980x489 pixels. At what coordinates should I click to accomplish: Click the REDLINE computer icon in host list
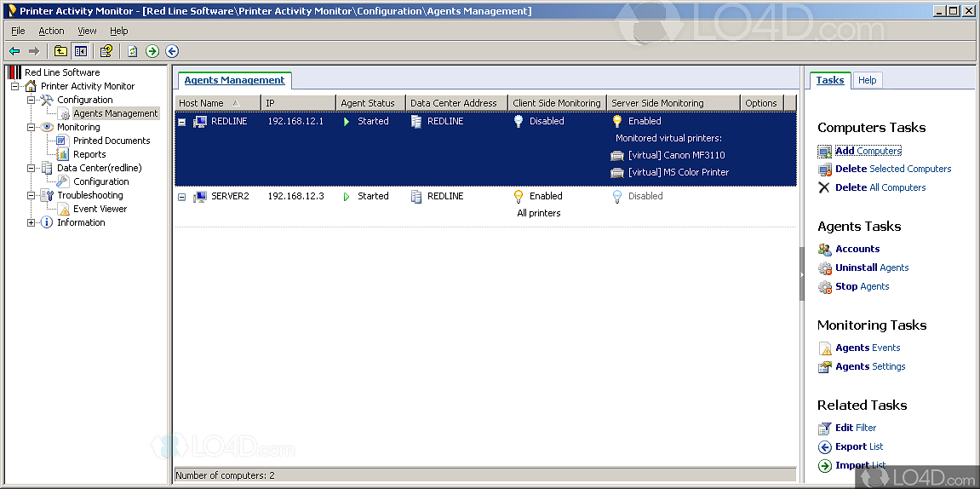pos(199,122)
